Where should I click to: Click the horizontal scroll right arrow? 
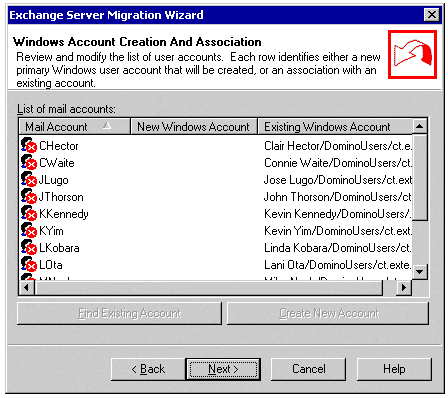point(404,288)
